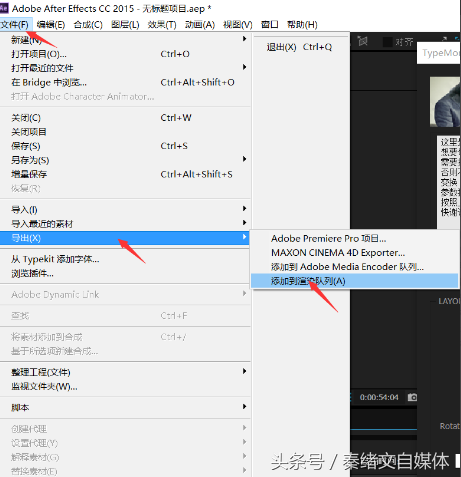Expand the 新建(N) submenu

click(125, 40)
